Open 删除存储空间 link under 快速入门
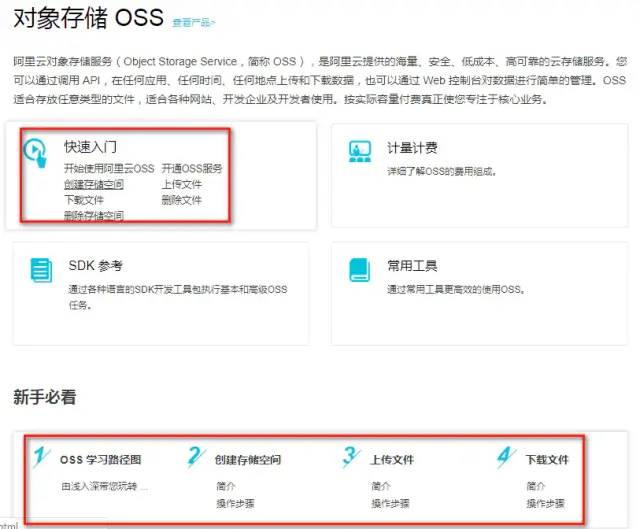Screen dimensions: 640x529 coord(94,216)
